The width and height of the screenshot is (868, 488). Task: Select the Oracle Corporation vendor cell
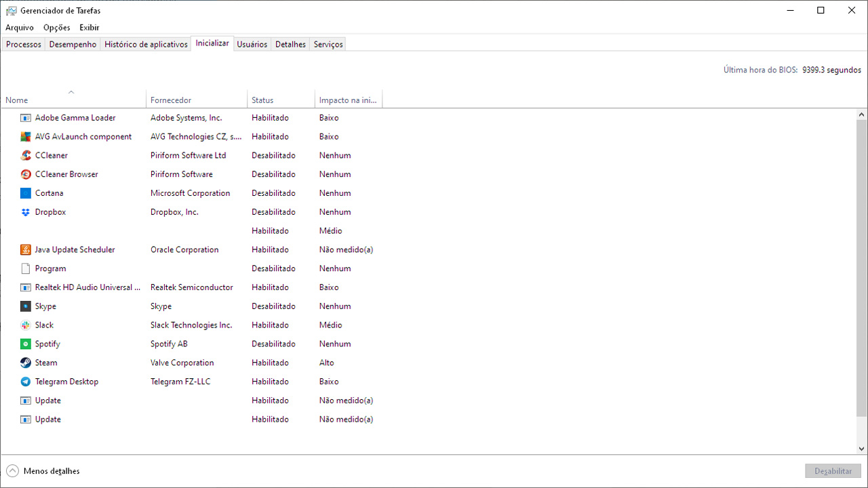click(x=184, y=250)
